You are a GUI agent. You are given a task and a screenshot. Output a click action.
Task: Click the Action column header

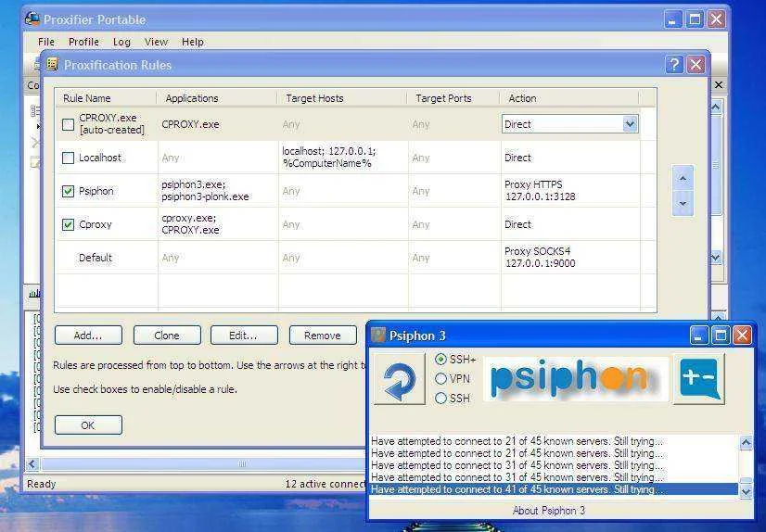pyautogui.click(x=569, y=98)
